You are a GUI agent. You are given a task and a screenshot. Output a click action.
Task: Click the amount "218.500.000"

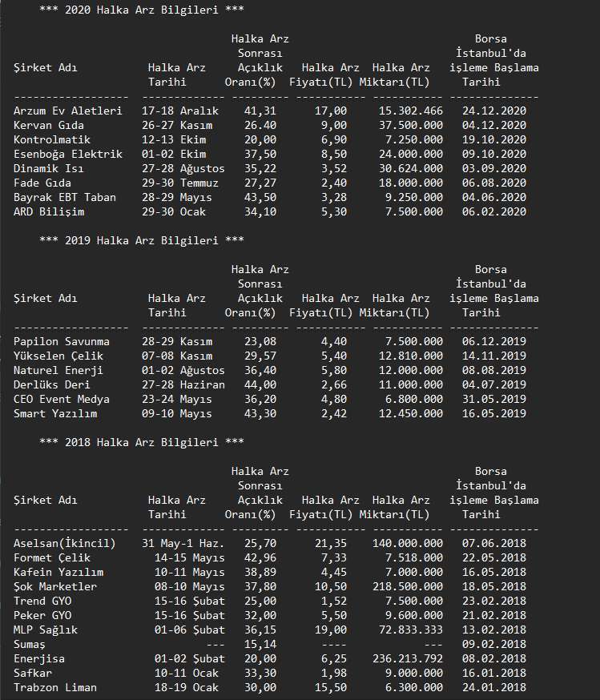[x=408, y=586]
